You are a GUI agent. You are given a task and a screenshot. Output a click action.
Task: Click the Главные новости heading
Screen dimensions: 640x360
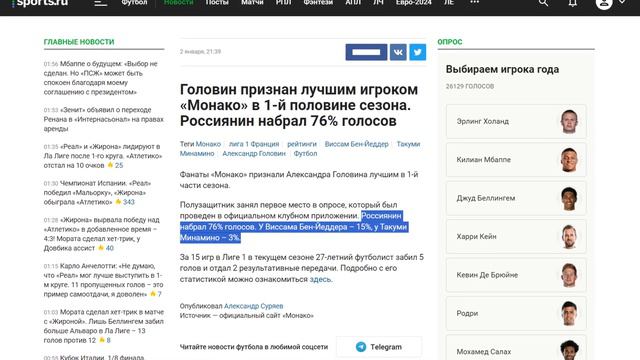pyautogui.click(x=79, y=42)
